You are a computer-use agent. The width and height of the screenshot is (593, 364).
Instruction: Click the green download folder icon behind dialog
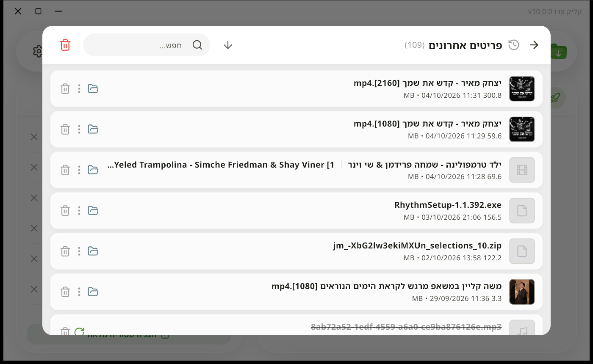pos(559,52)
